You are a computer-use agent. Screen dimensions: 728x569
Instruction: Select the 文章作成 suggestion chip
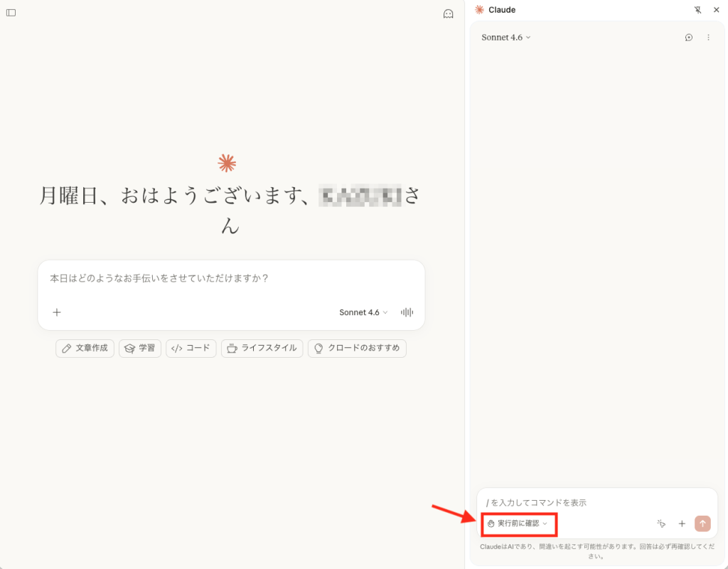point(85,349)
